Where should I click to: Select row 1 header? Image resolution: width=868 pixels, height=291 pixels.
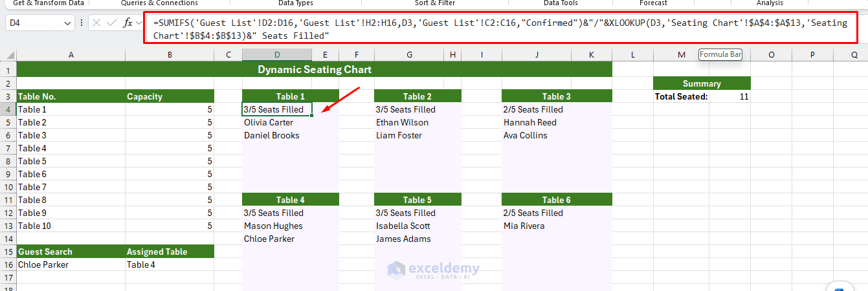(x=8, y=70)
